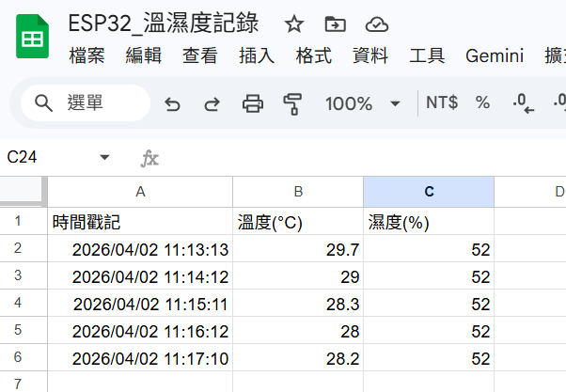Print the spreadsheet using printer icon

[x=253, y=103]
